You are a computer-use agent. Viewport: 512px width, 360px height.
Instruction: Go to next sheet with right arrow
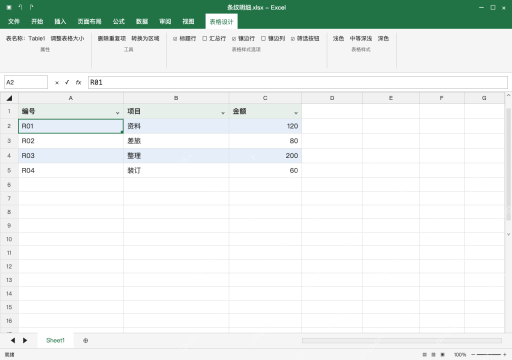click(x=25, y=340)
